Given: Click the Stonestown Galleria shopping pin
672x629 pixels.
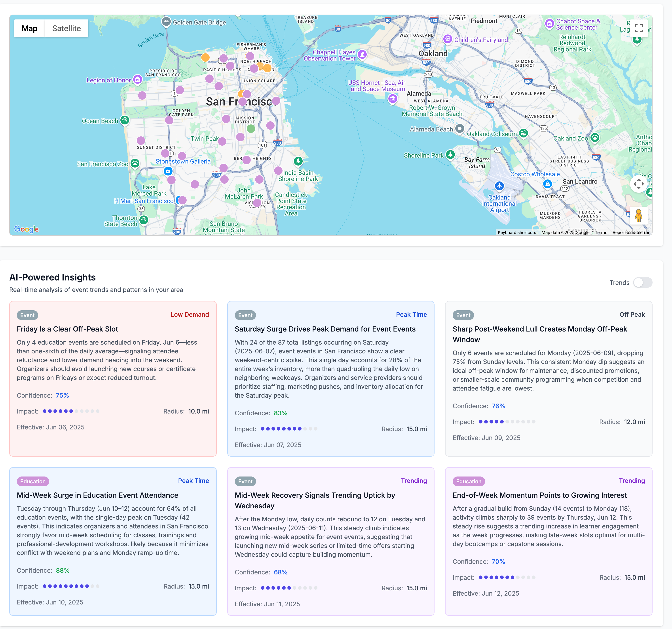Looking at the screenshot, I should 168,171.
